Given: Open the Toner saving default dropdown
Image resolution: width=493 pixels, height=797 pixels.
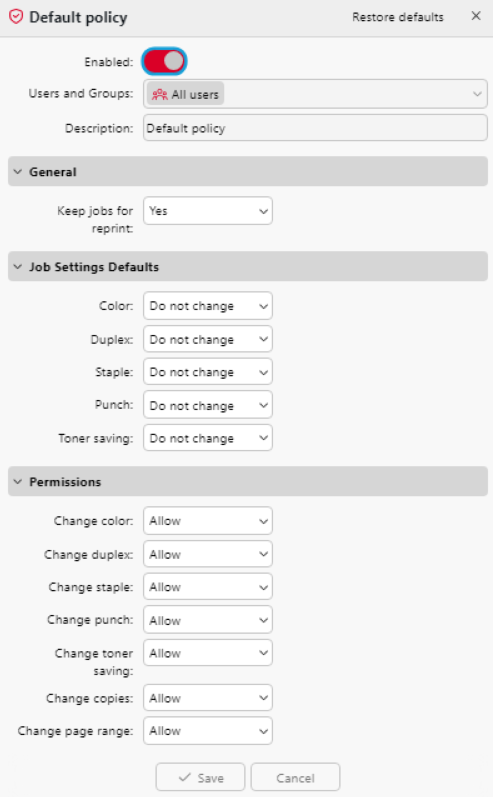Looking at the screenshot, I should [x=208, y=438].
